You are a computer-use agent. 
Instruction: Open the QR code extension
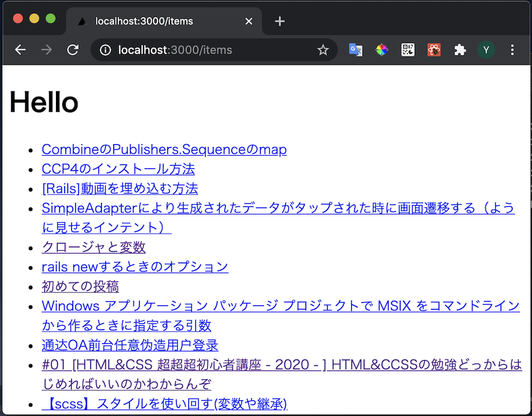point(408,50)
